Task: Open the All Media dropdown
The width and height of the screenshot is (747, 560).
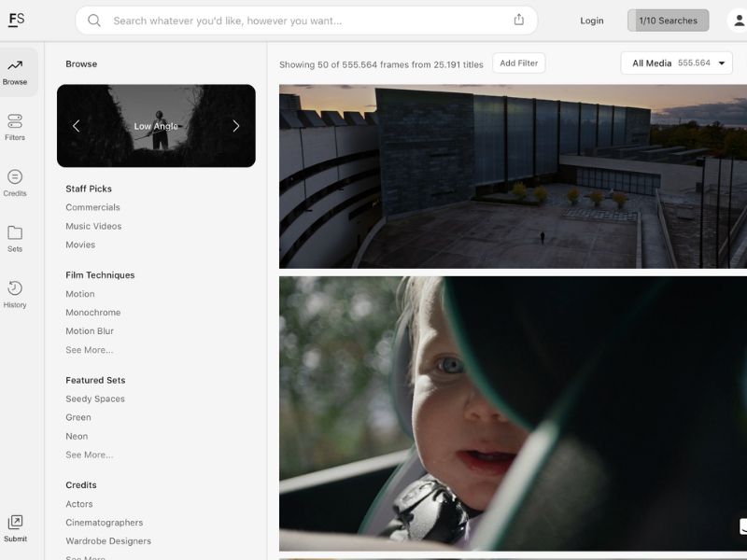Action: (674, 63)
